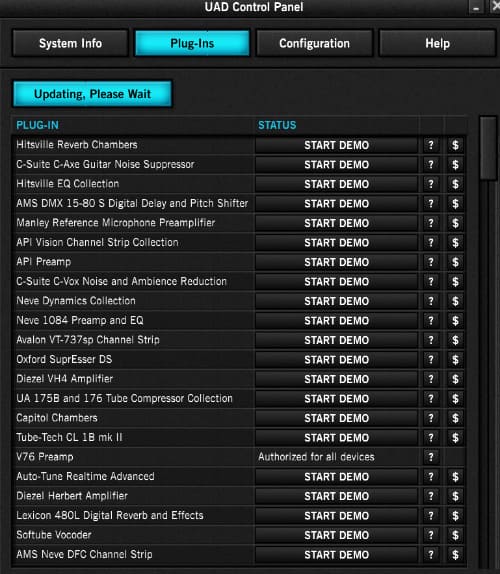Buy Softube Vocoder via dollar icon

pyautogui.click(x=455, y=535)
